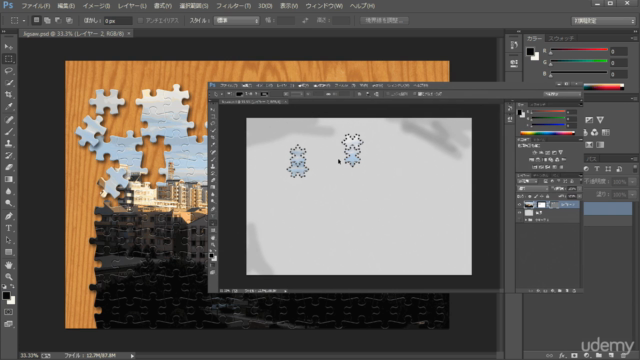
Task: Select the Brush tool
Action: pos(9,131)
